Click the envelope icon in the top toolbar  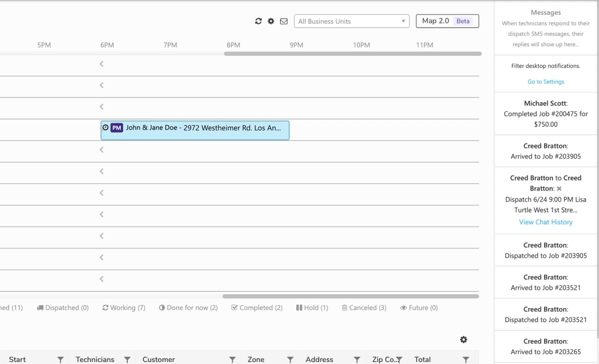point(284,22)
